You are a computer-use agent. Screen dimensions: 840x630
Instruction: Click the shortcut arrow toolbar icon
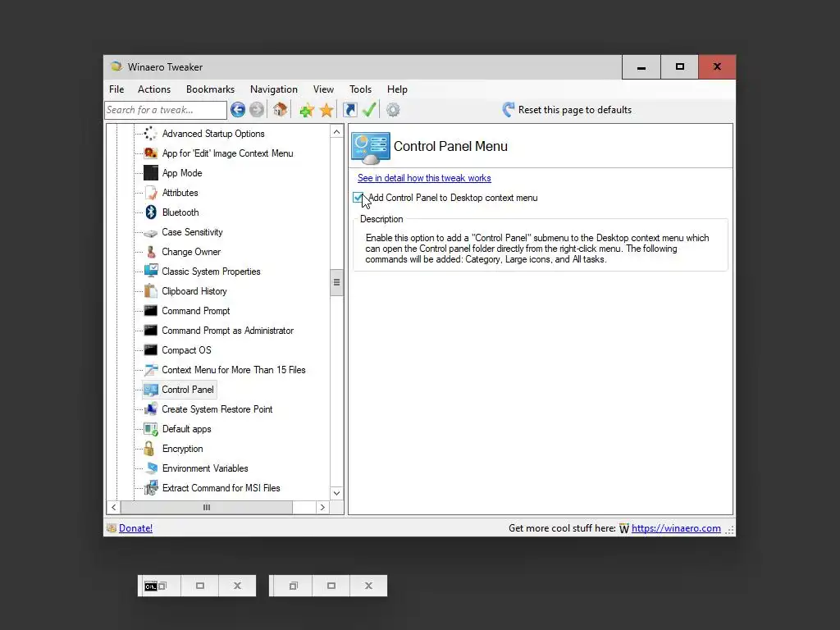349,110
